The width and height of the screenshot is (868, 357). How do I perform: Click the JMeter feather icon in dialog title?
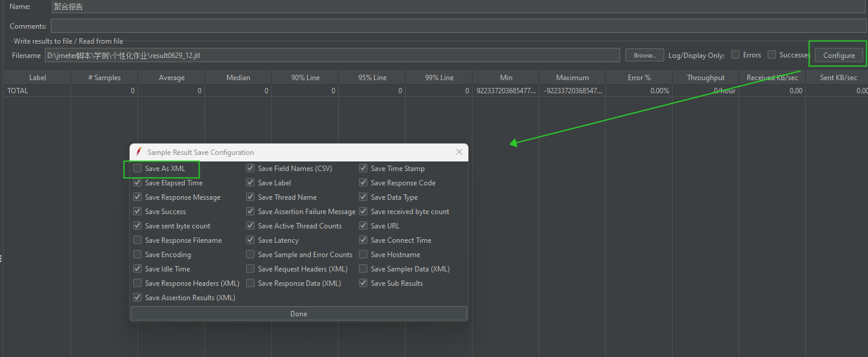139,152
